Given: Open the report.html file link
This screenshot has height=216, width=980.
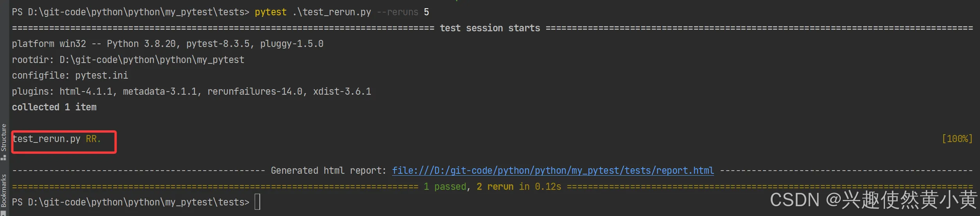Looking at the screenshot, I should pos(553,171).
